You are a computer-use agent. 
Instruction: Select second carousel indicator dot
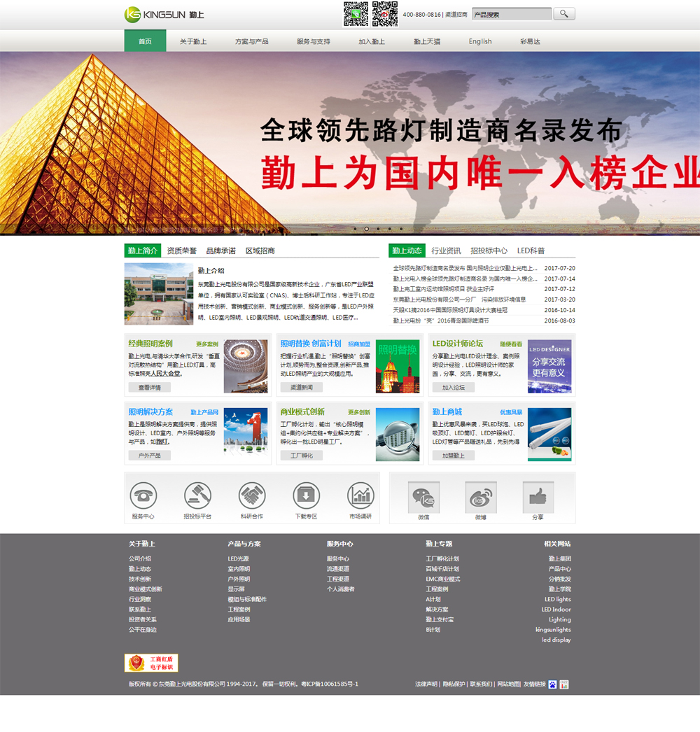pos(366,229)
